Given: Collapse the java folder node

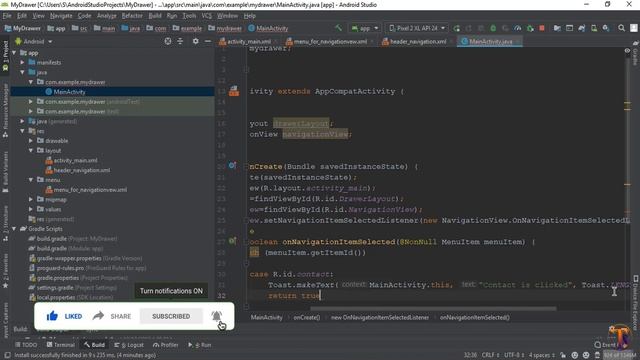Looking at the screenshot, I should [23, 72].
